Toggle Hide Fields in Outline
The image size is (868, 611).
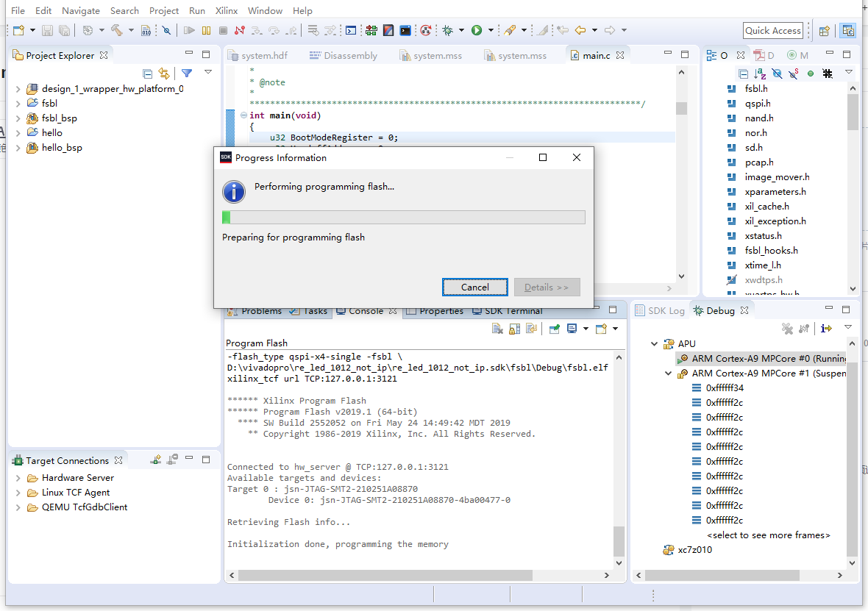tap(777, 73)
